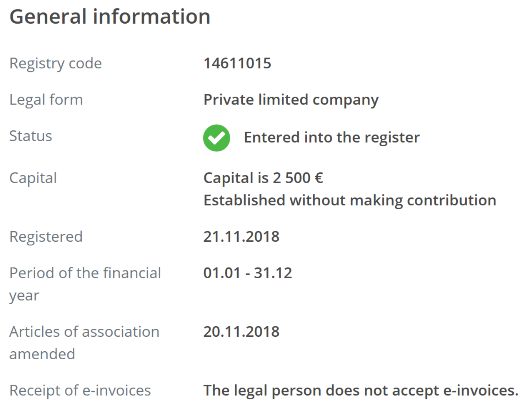Click the e-invoices not accepted statement
Viewport: 532px width, 407px height.
361,391
